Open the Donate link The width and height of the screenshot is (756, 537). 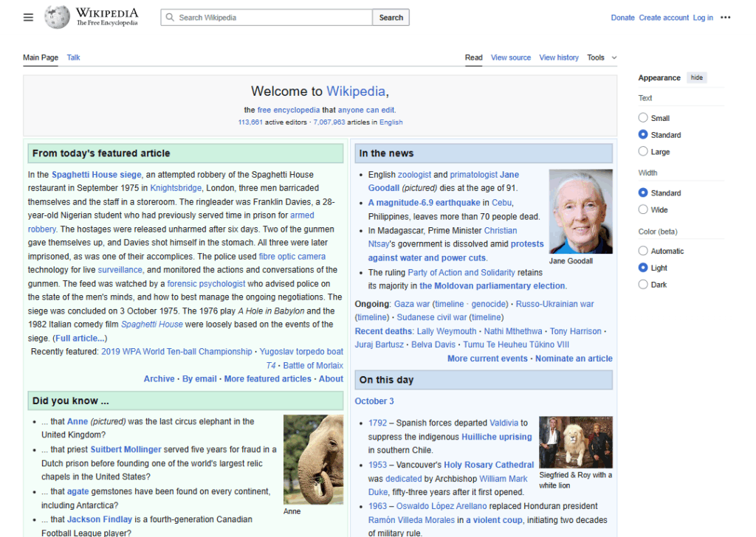(x=622, y=18)
